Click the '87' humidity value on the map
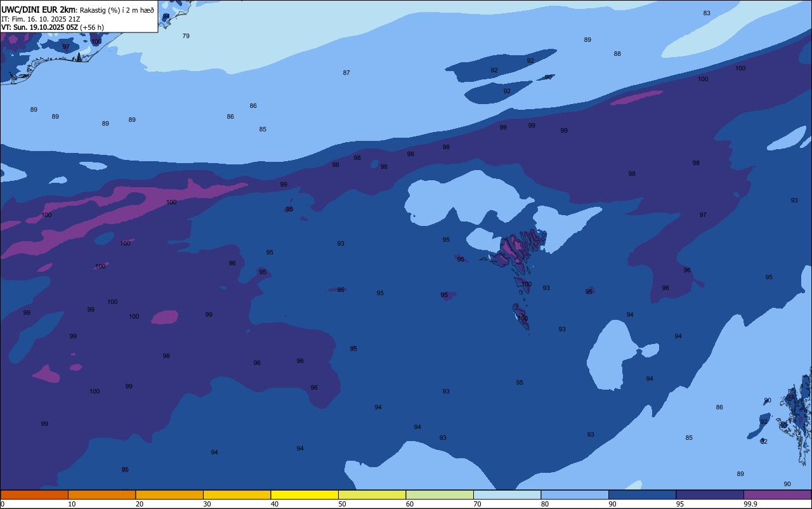Image resolution: width=812 pixels, height=509 pixels. (346, 73)
